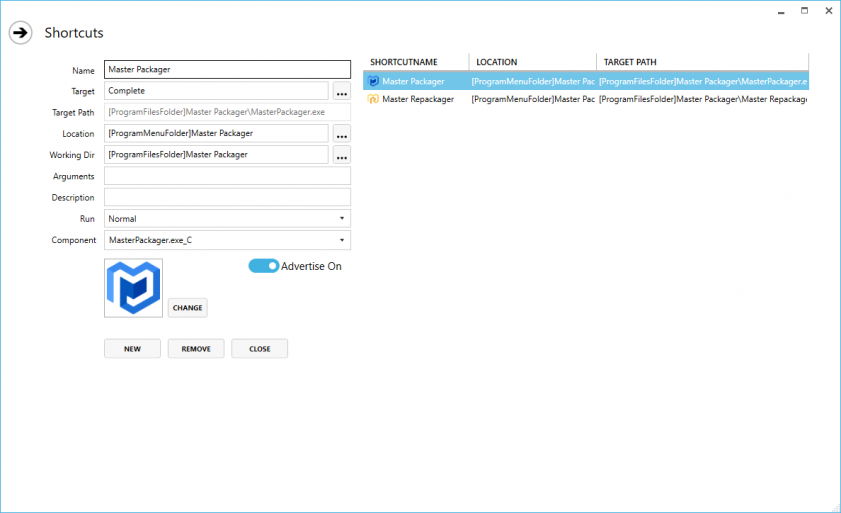841x513 pixels.
Task: Click the Target Path field
Action: pyautogui.click(x=227, y=112)
